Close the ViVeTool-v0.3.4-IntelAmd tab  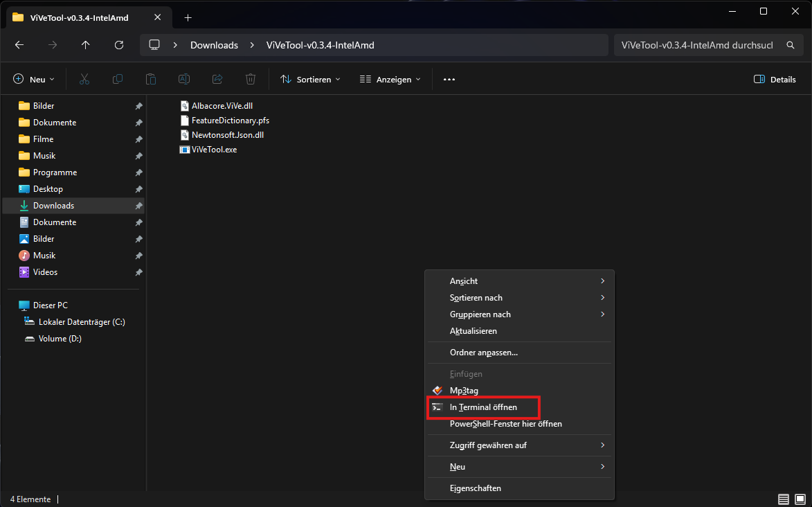point(157,17)
